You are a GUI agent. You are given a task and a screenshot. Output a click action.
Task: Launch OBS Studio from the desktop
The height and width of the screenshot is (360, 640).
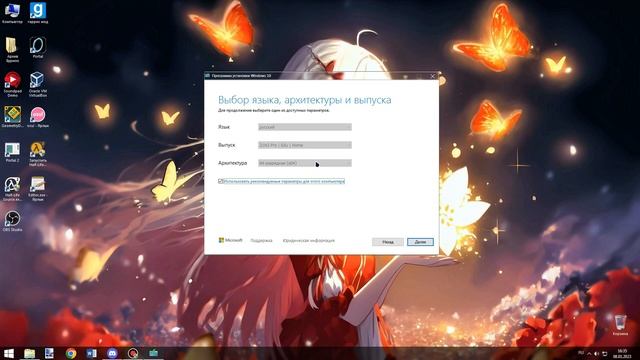(x=12, y=221)
